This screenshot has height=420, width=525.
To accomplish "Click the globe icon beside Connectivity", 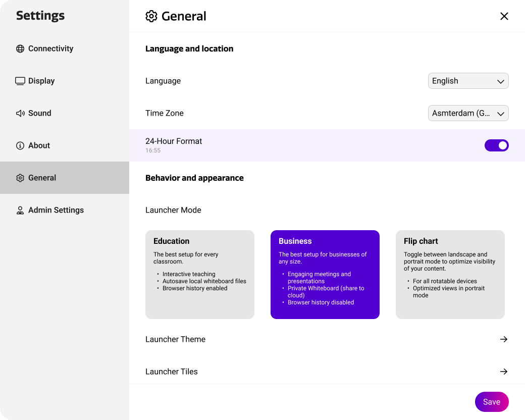I will tap(20, 49).
